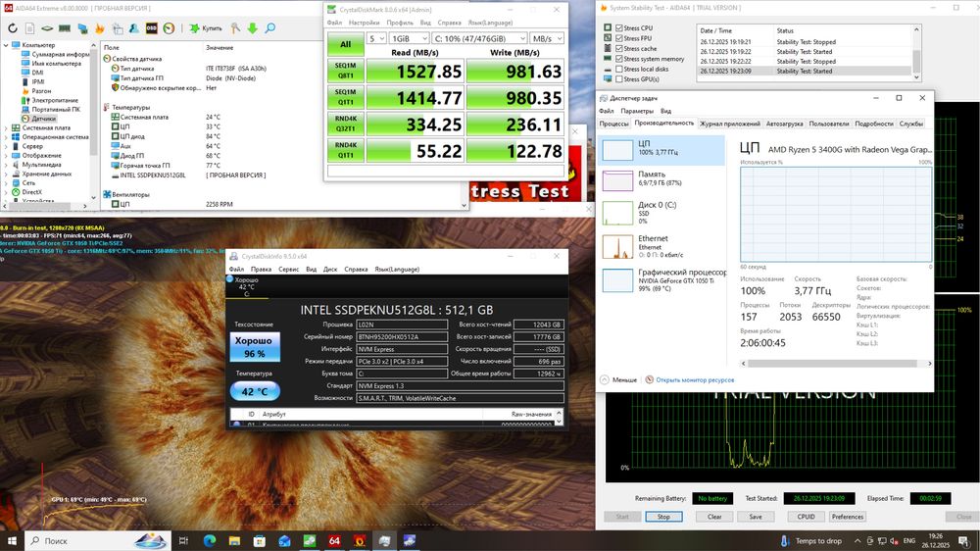Viewport: 980px width, 551px height.
Task: Click the key preferences icon in AIDA64 toolbar
Action: coord(235,28)
